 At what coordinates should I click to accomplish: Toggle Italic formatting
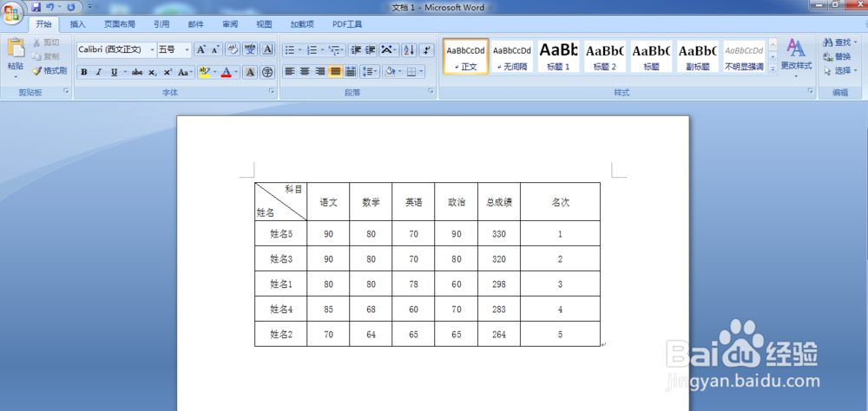pyautogui.click(x=99, y=73)
